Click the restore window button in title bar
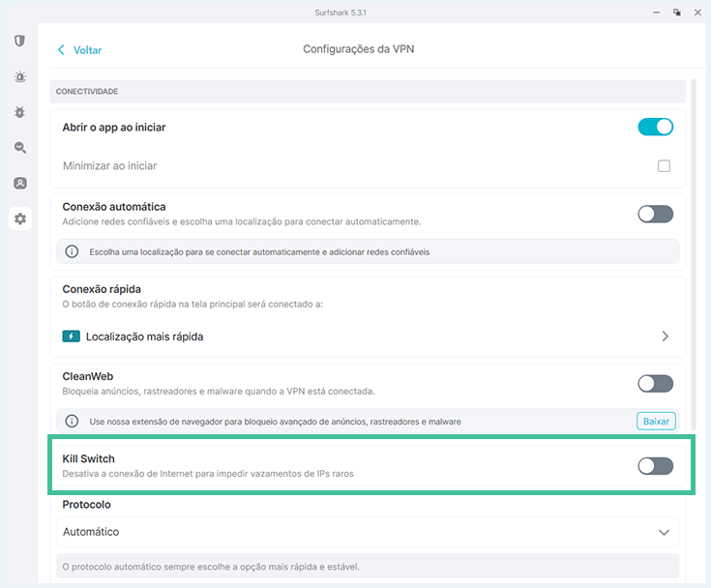Screen dimensions: 711x588 pos(677,13)
